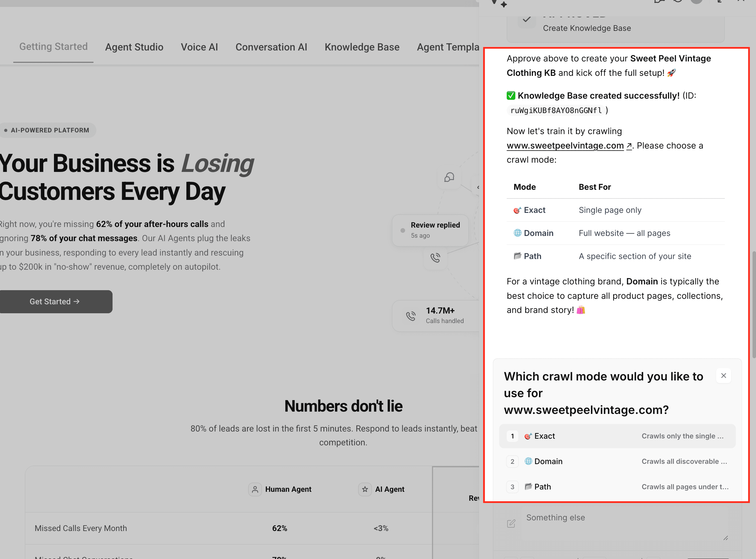Click the 'Single page only' table cell
The image size is (756, 559).
(x=610, y=210)
